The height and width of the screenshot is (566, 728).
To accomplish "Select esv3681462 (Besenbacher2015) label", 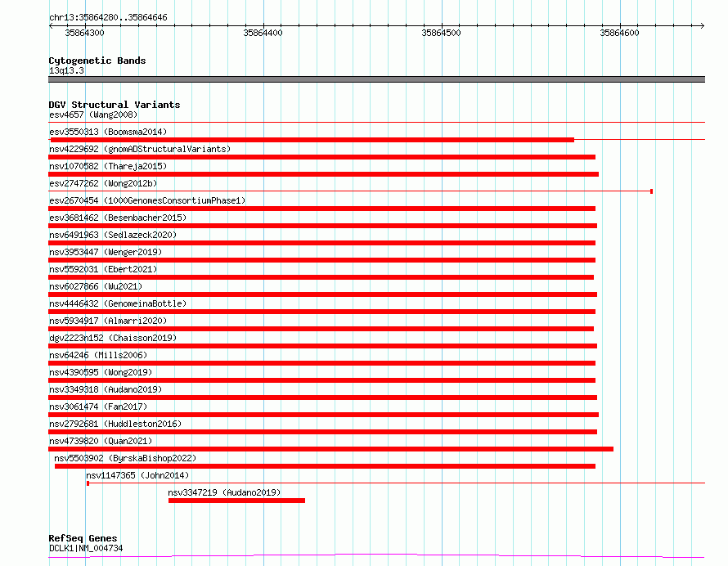I will (x=118, y=218).
